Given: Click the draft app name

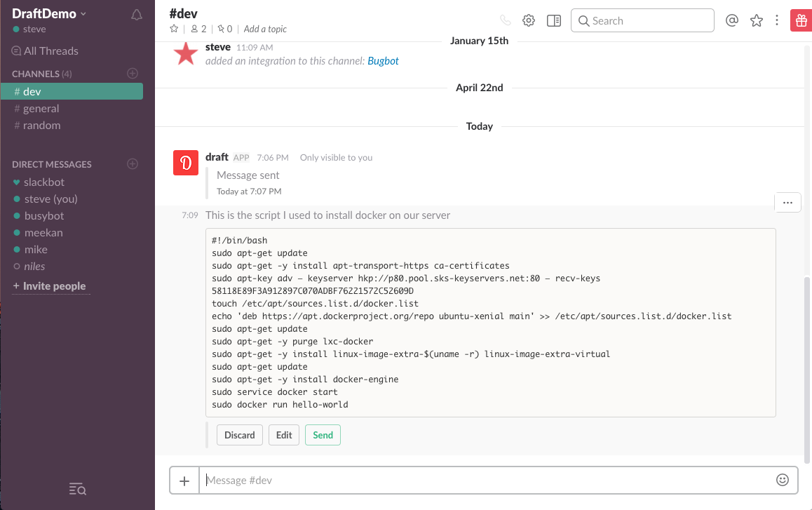Looking at the screenshot, I should pyautogui.click(x=217, y=157).
